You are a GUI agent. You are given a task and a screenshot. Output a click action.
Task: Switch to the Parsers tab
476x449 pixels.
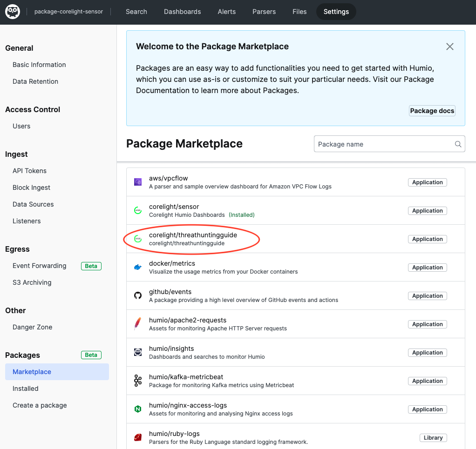point(264,12)
